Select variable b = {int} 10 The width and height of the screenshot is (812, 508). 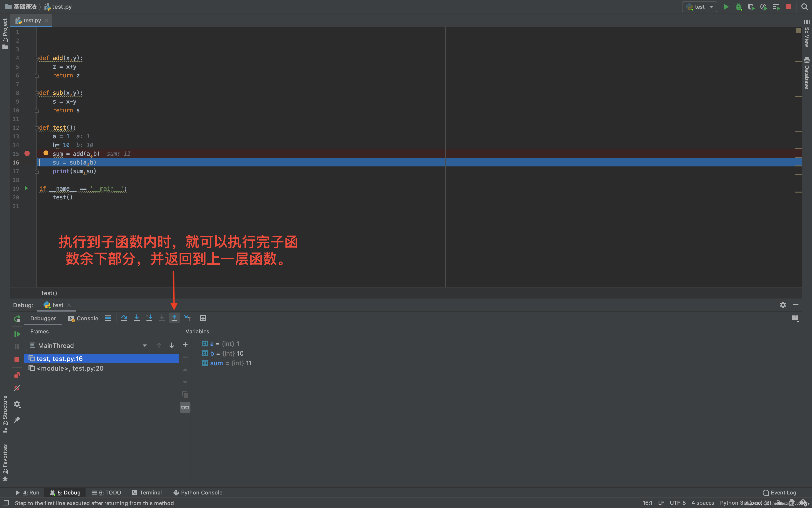tap(223, 353)
